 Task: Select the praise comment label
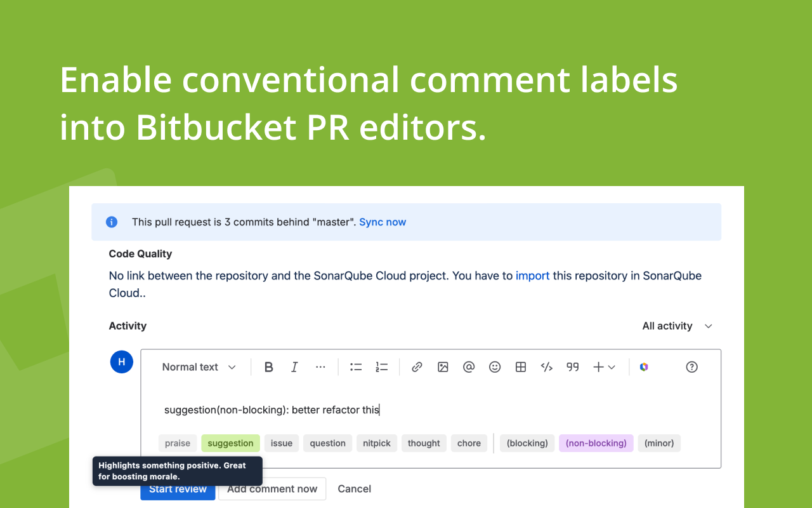pos(178,443)
